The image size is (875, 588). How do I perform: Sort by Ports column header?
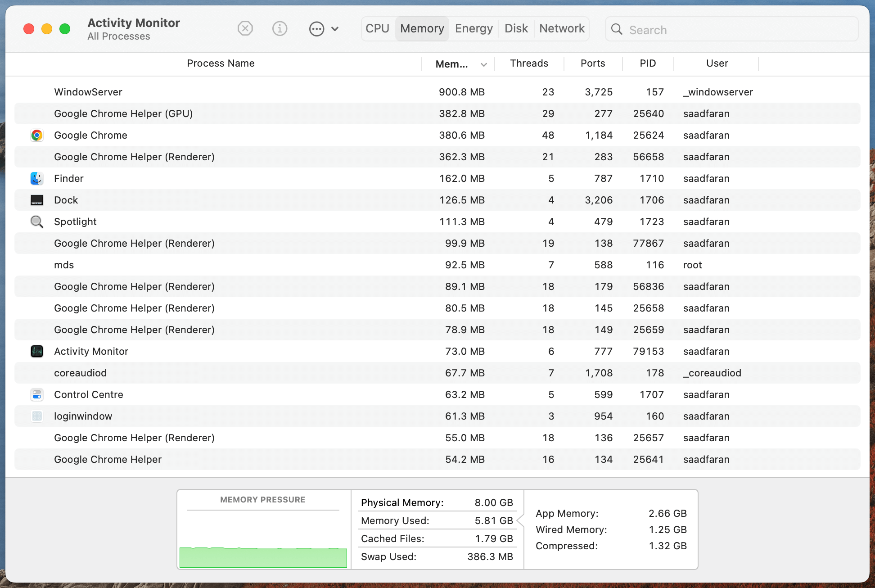click(593, 63)
